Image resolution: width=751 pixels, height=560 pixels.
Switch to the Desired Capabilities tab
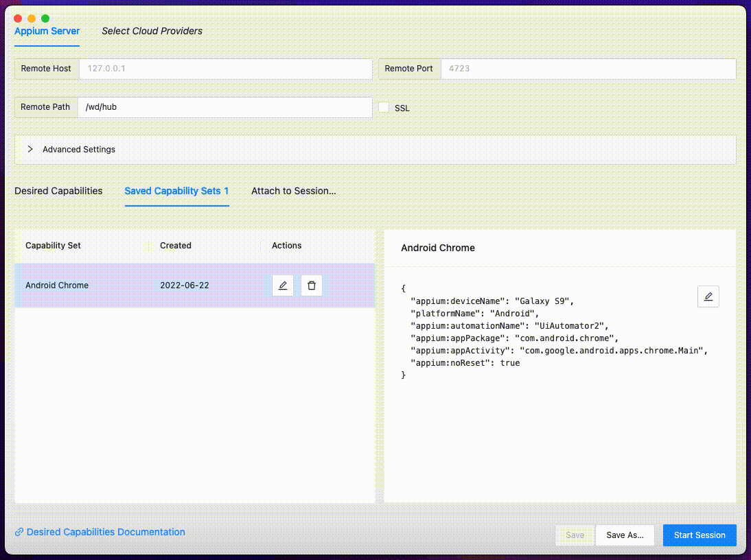(58, 191)
